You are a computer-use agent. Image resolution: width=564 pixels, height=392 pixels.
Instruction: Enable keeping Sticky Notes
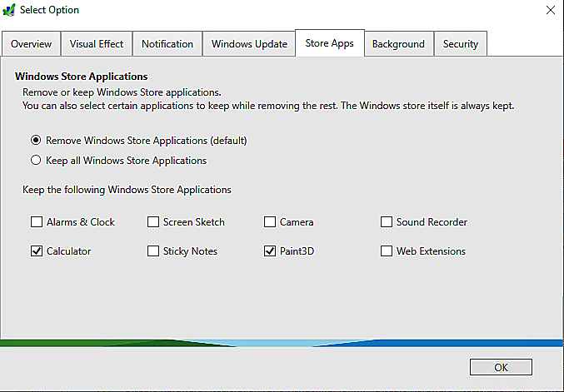[x=153, y=251]
